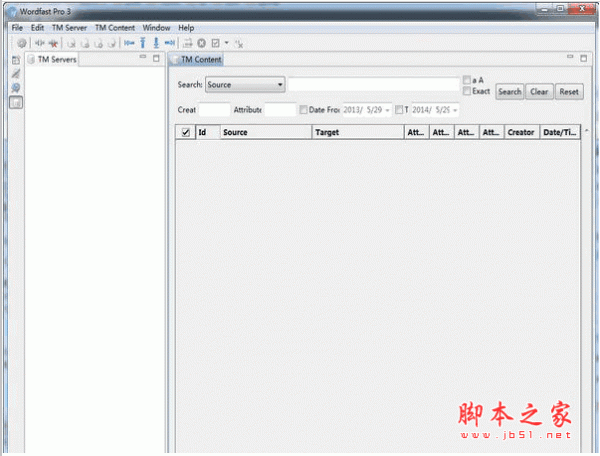Click the first greyed database toolbar icon
The height and width of the screenshot is (456, 600).
[72, 44]
